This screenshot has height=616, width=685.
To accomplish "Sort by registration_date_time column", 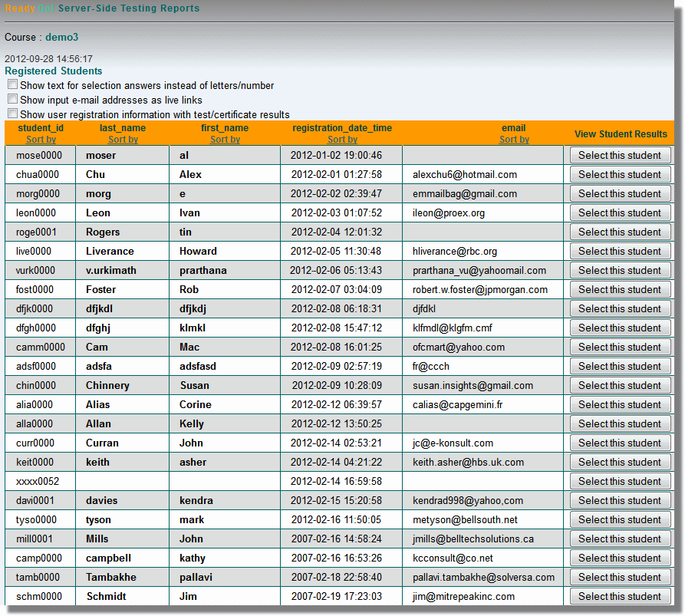I will click(342, 140).
